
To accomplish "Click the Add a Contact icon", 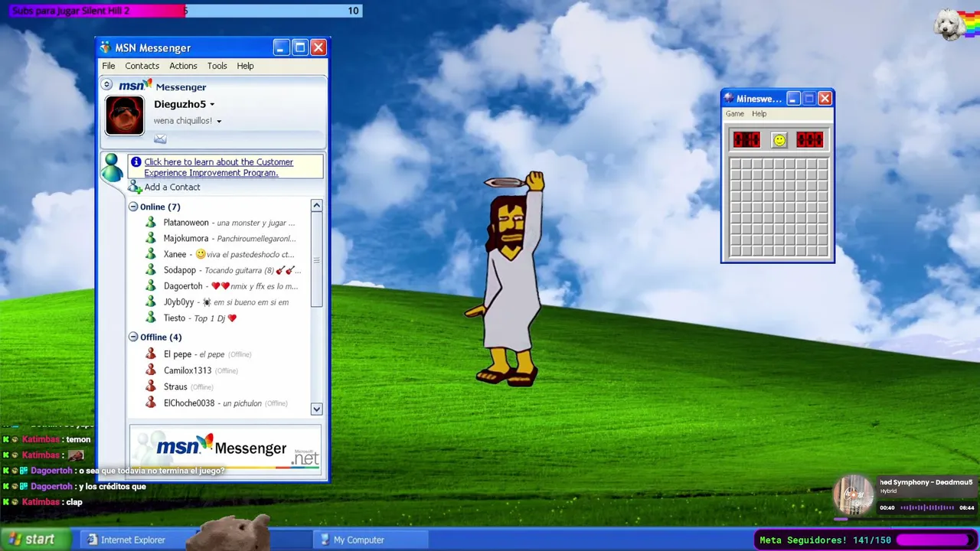I will 135,187.
